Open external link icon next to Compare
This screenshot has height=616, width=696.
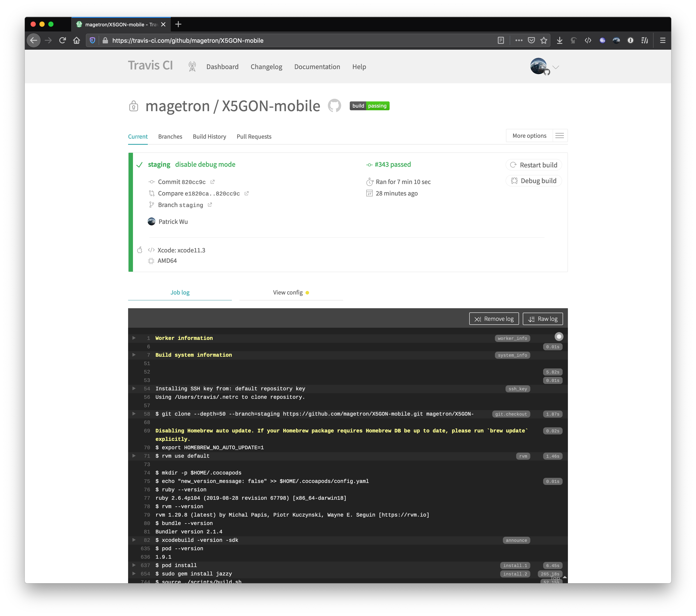pyautogui.click(x=246, y=194)
